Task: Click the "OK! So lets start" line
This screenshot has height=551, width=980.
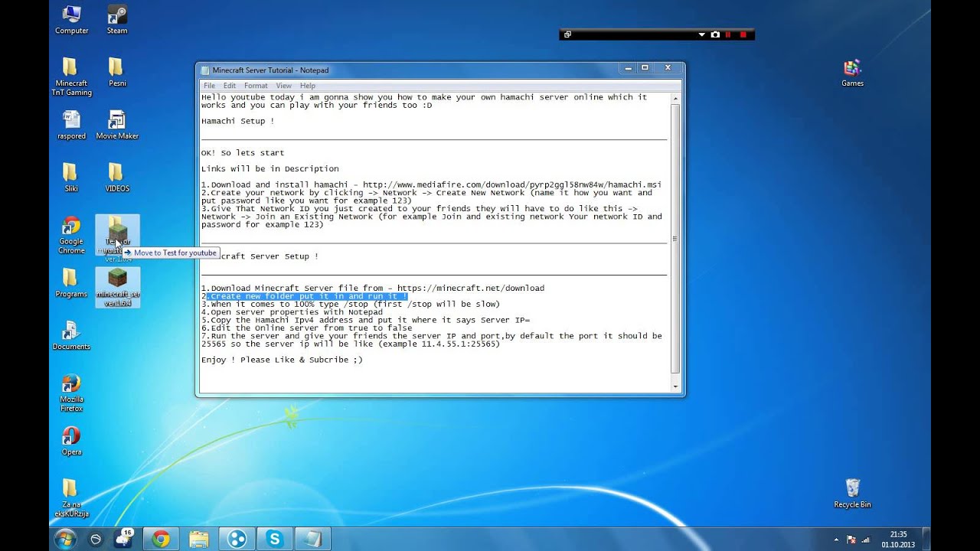Action: pyautogui.click(x=243, y=153)
